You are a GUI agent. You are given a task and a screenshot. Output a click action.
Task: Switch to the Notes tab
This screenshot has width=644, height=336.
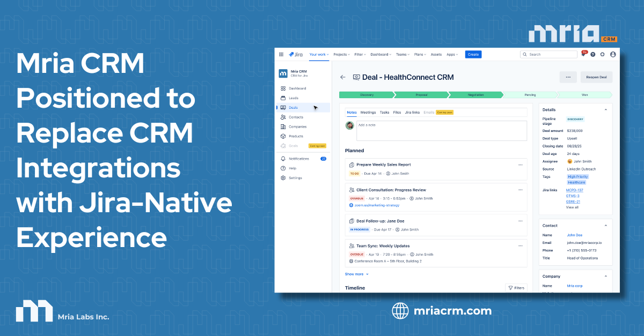point(352,113)
